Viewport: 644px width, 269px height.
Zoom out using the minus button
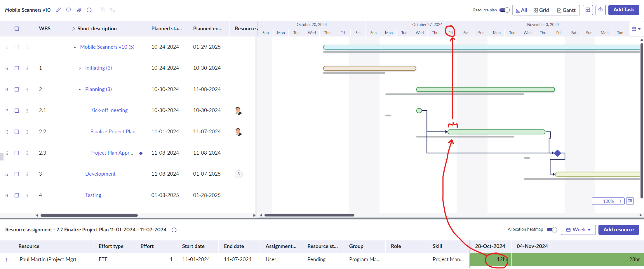pyautogui.click(x=596, y=201)
